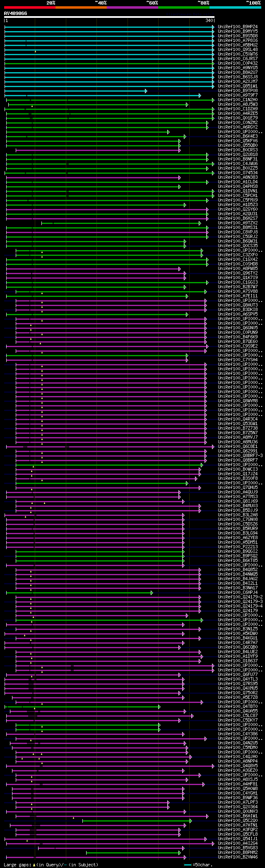Select the UniRef100_A4RZE5 label
The width and height of the screenshot is (265, 868).
tap(238, 113)
